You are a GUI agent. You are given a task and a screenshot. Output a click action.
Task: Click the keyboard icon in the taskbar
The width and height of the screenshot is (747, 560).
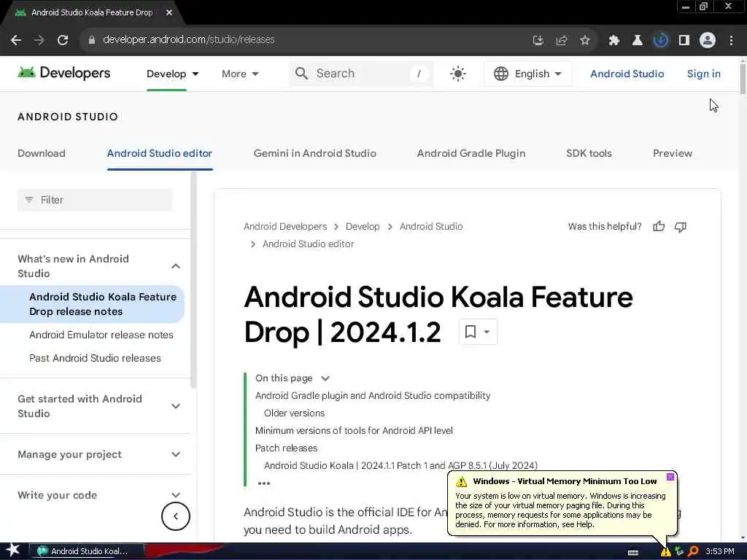(x=633, y=553)
